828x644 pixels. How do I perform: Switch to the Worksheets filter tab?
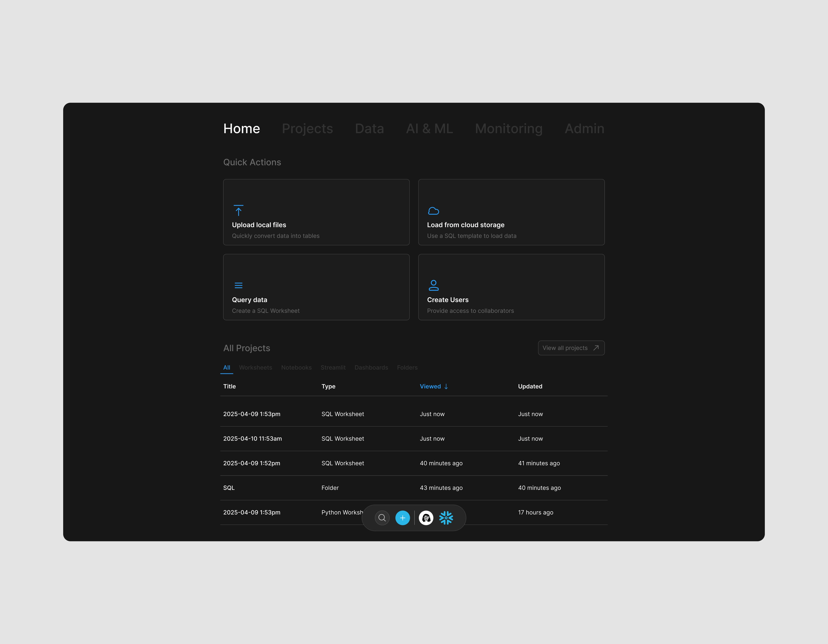(x=256, y=367)
